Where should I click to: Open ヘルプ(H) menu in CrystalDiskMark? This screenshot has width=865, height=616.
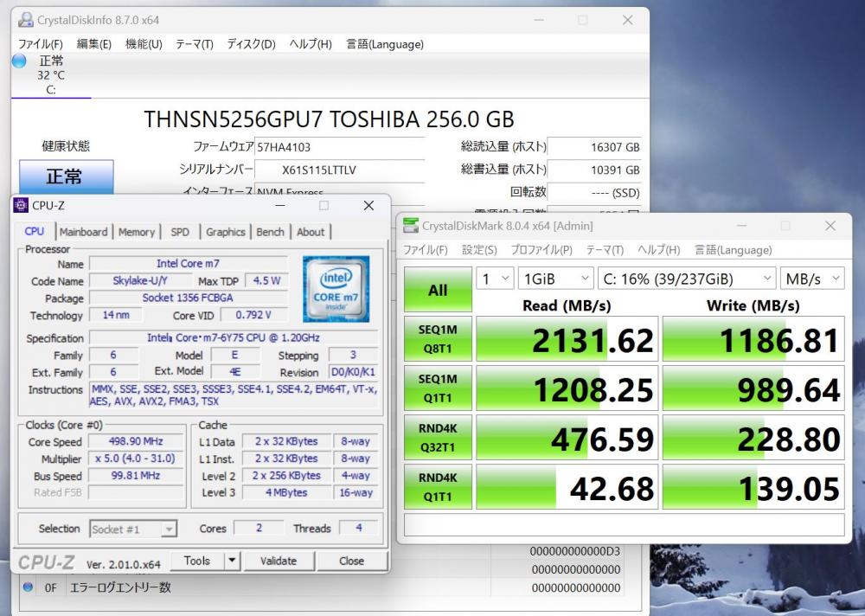coord(658,250)
